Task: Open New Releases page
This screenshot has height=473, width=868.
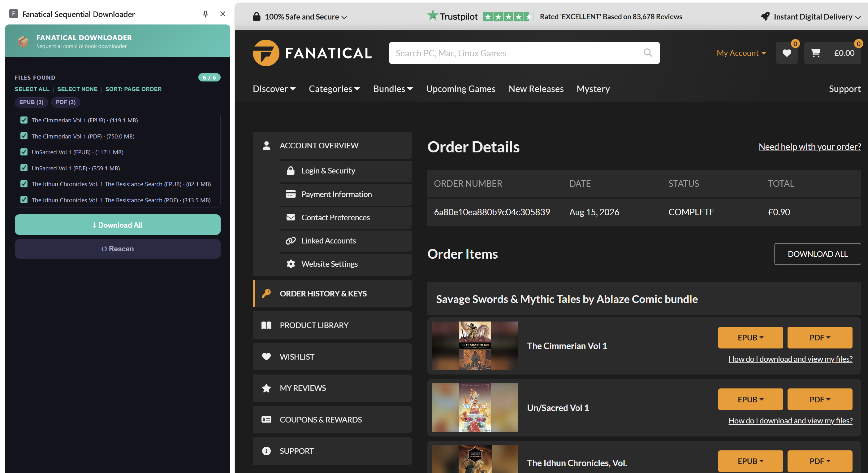Action: pos(536,89)
